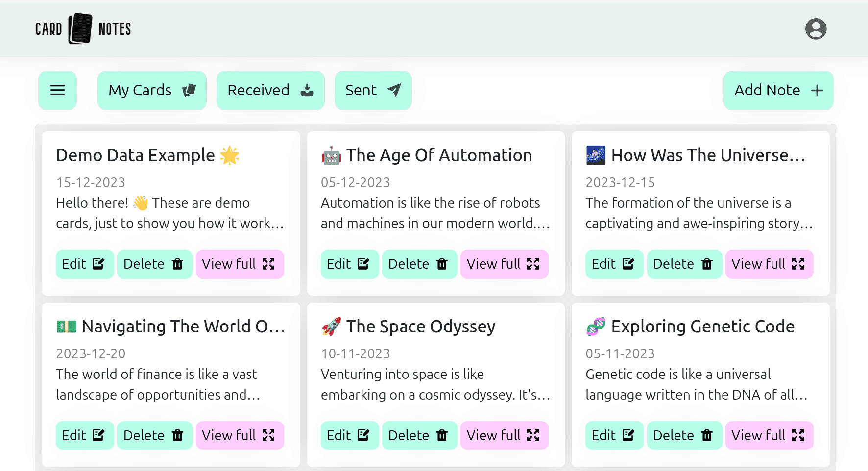Open the user profile avatar icon
868x471 pixels.
point(816,29)
